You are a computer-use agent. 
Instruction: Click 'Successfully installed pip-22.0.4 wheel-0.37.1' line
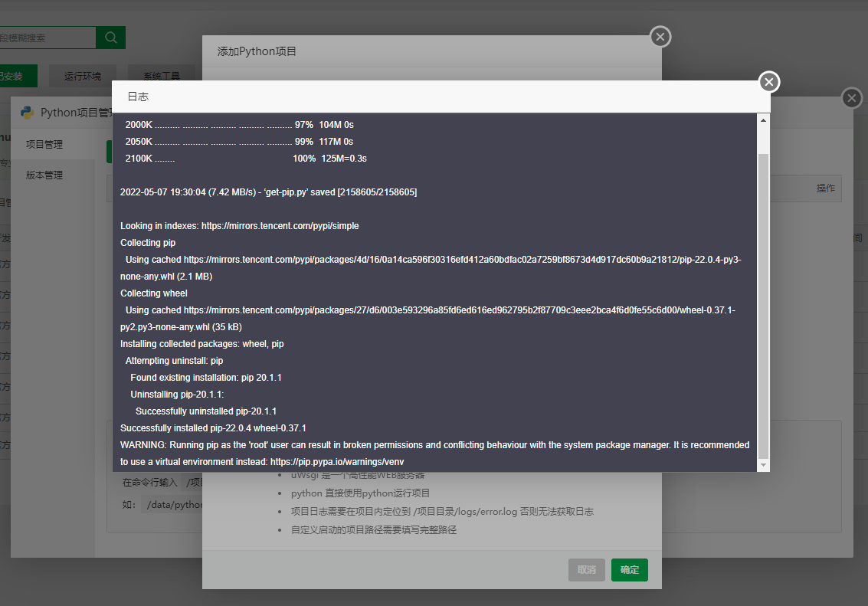tap(213, 427)
